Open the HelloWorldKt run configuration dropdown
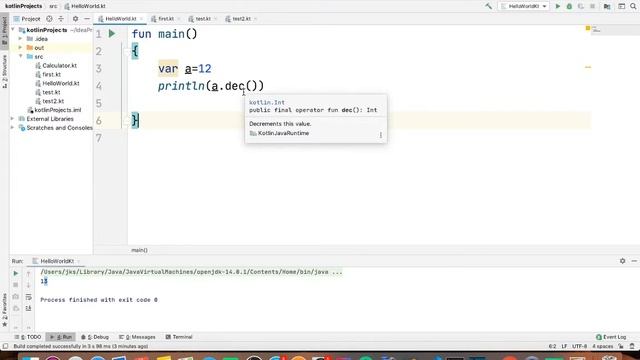 click(x=524, y=6)
